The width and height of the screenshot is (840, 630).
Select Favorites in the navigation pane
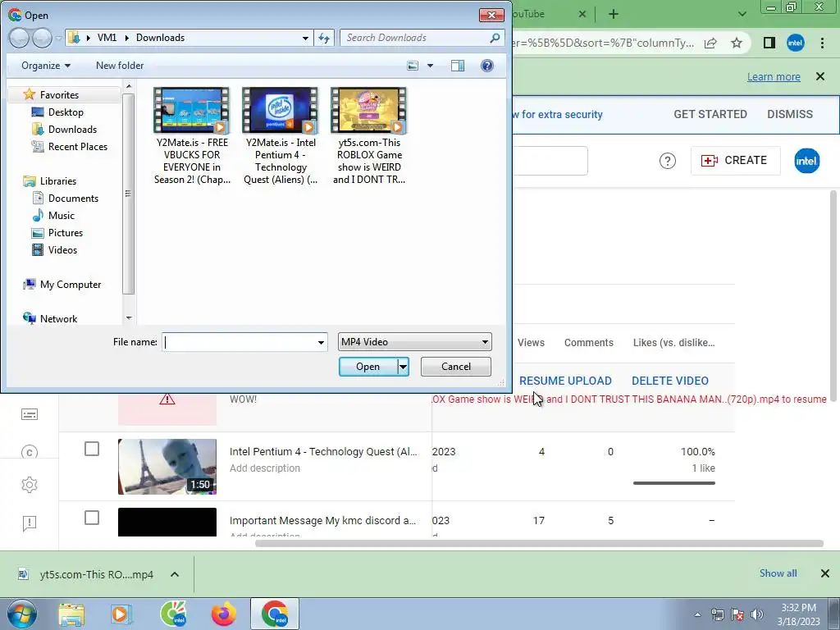pyautogui.click(x=59, y=95)
